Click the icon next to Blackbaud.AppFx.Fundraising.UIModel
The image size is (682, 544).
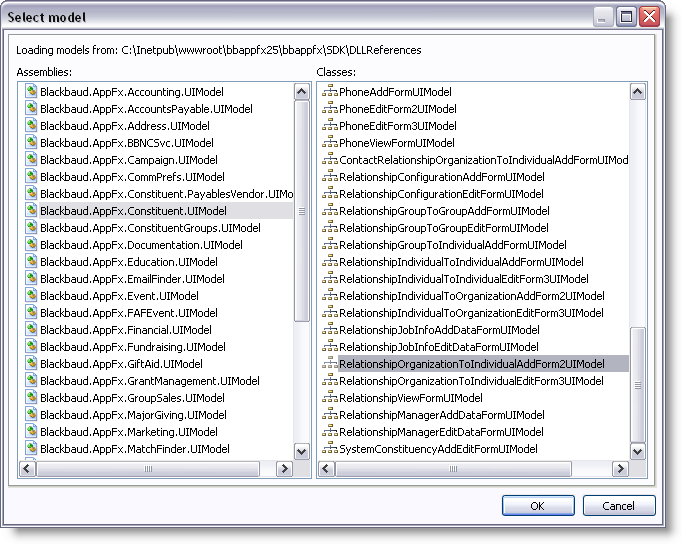coord(31,346)
